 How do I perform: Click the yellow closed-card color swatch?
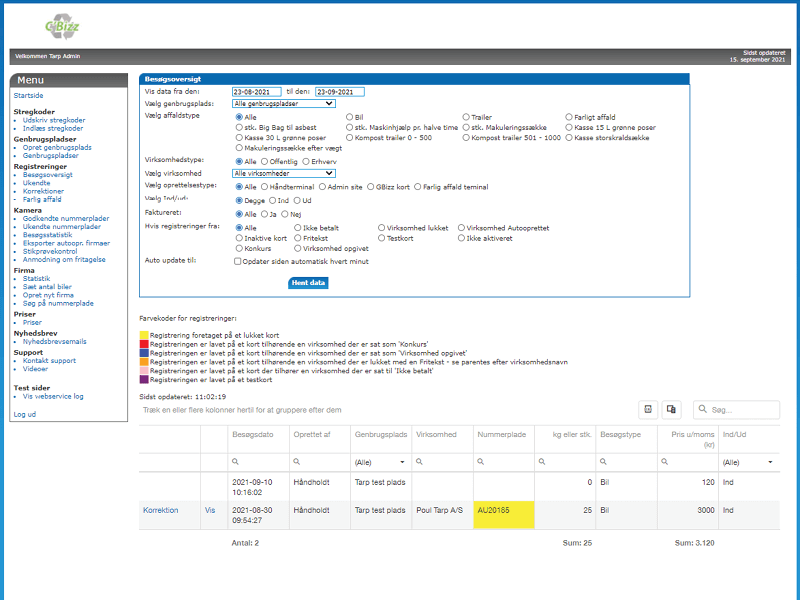point(143,335)
